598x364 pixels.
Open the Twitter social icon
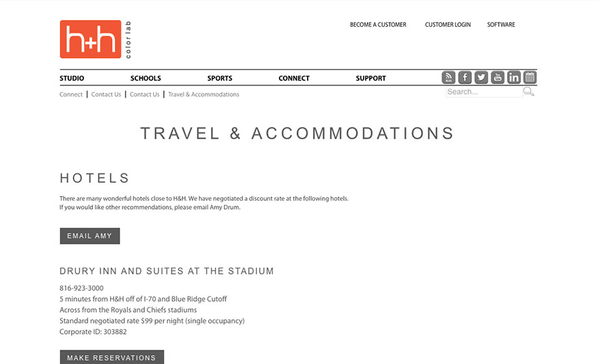pos(481,77)
